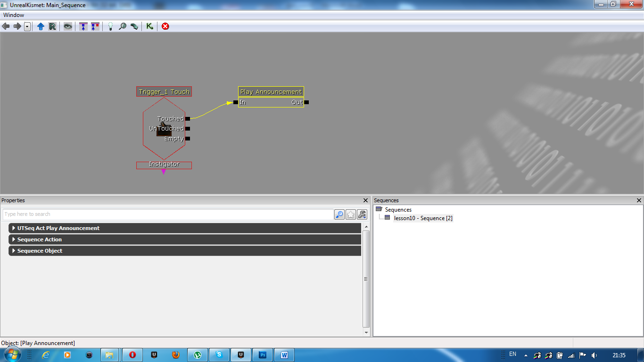This screenshot has width=644, height=362.
Task: Click the first blue connector zoom icon
Action: click(83, 26)
